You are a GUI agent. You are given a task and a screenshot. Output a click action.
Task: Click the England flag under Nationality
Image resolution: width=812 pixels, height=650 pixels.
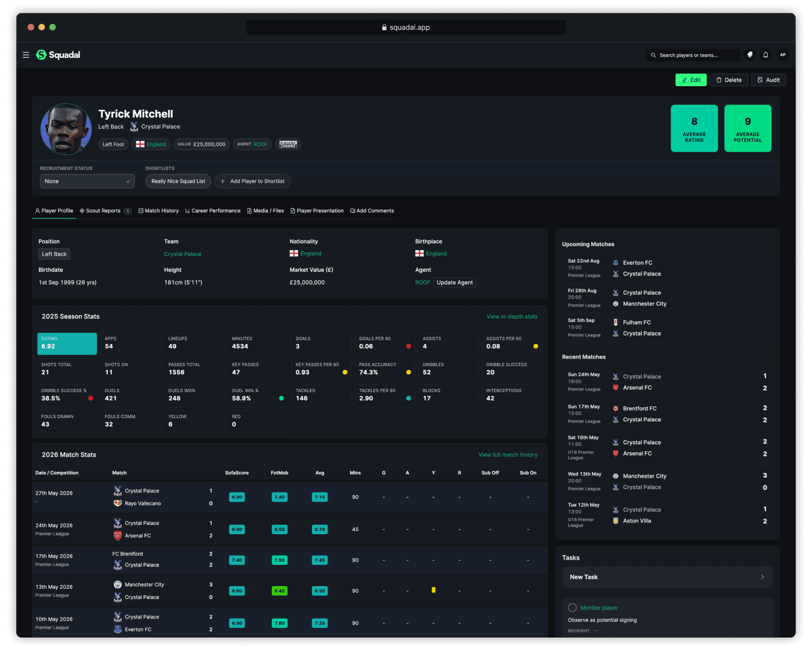(x=294, y=253)
